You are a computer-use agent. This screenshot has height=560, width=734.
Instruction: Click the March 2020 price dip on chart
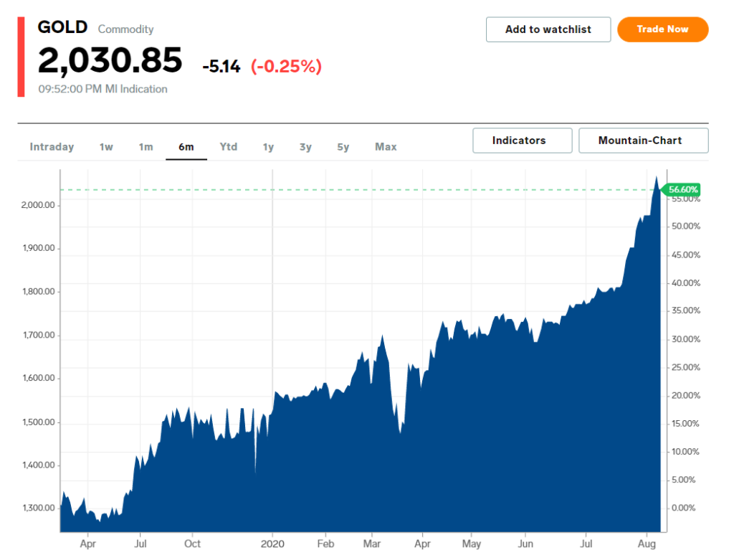tap(400, 431)
